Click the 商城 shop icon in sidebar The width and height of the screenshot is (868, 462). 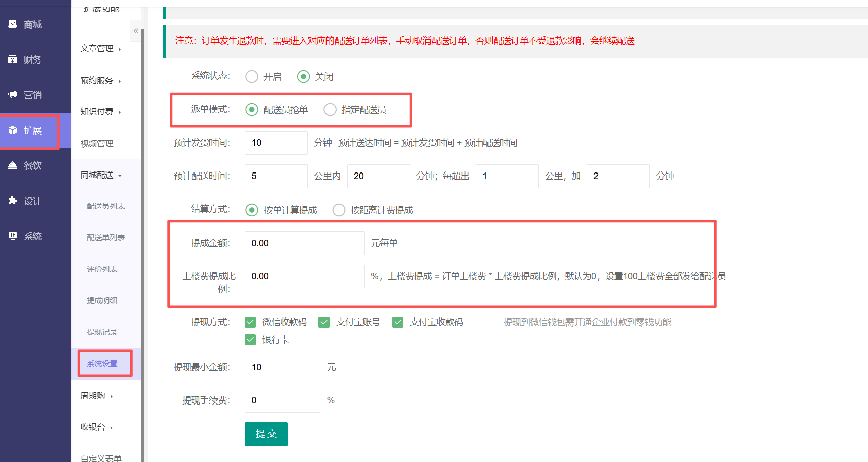click(x=13, y=24)
